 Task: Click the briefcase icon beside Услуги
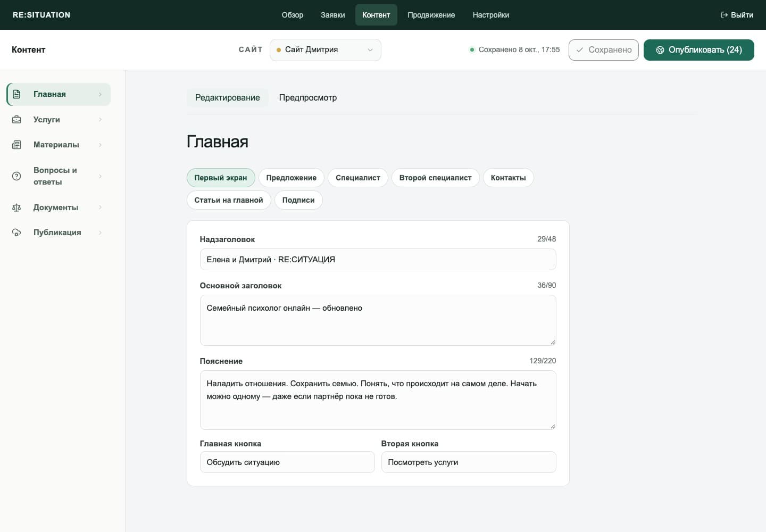(x=16, y=120)
